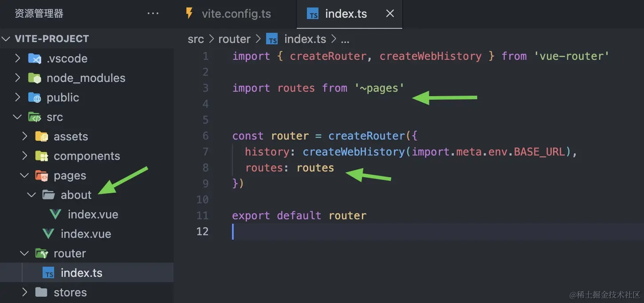Click the node_modules folder icon
644x303 pixels.
35,78
